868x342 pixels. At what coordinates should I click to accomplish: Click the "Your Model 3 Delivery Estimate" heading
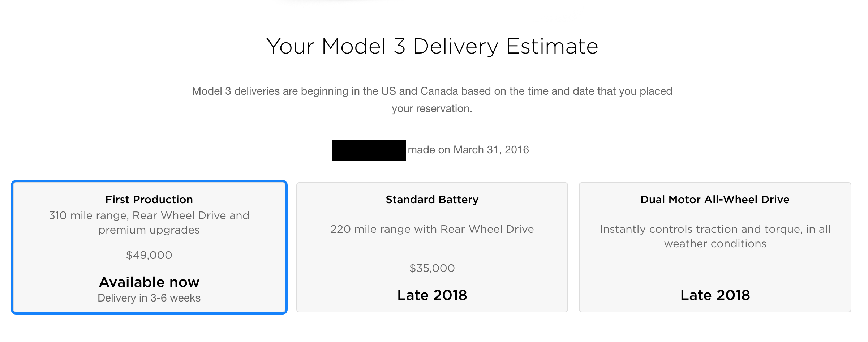tap(432, 46)
